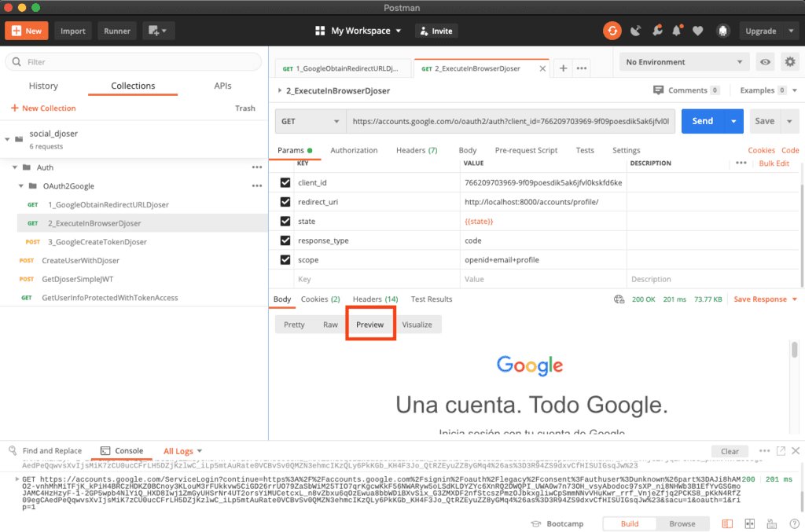Click the satellite capture requests icon
The height and width of the screenshot is (532, 805).
click(x=635, y=31)
